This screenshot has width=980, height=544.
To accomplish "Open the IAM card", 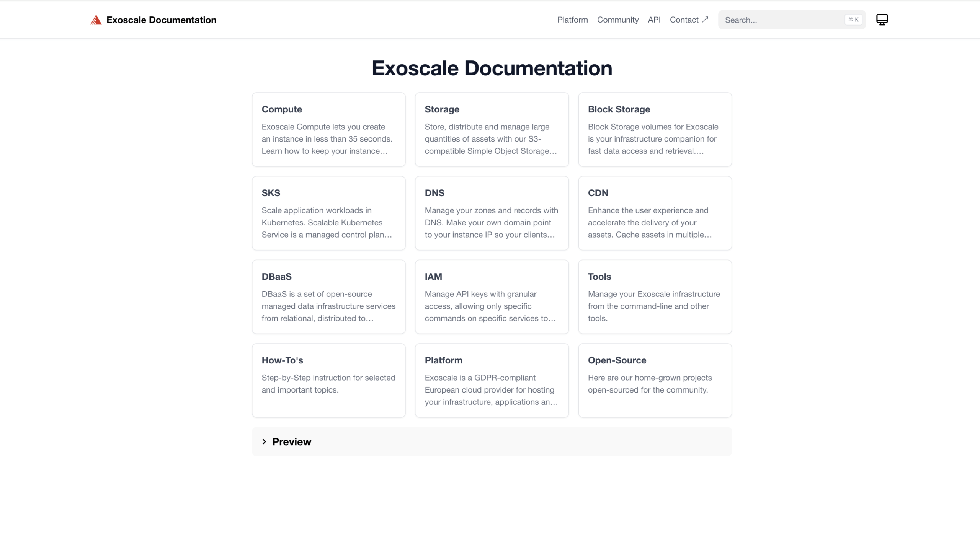I will (492, 297).
